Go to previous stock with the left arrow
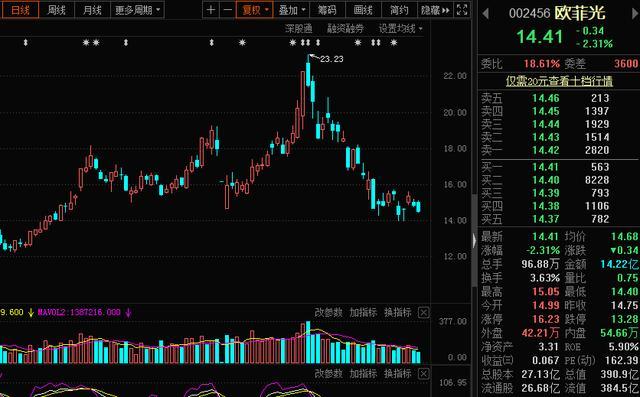 click(485, 14)
